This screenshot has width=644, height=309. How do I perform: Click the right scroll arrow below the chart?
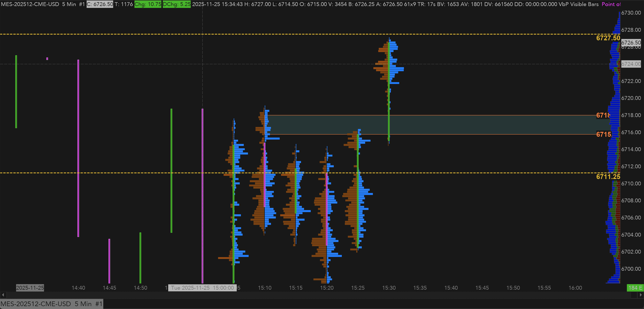(641, 295)
